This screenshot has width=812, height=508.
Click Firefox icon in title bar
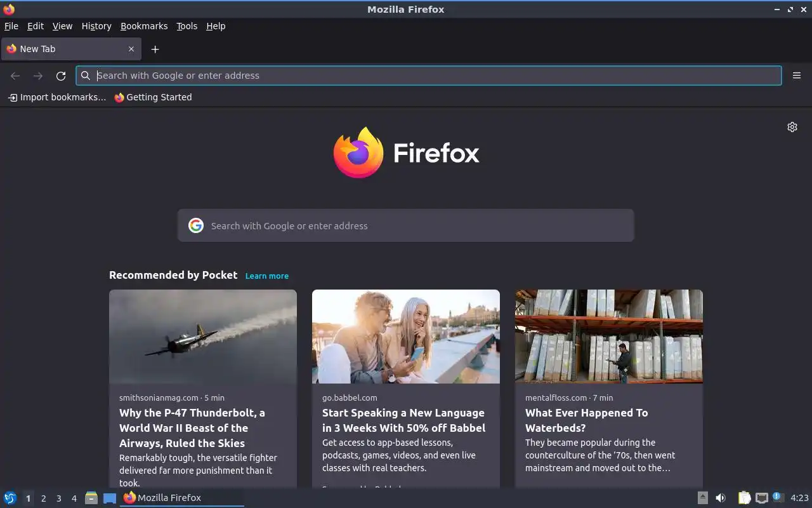point(9,9)
